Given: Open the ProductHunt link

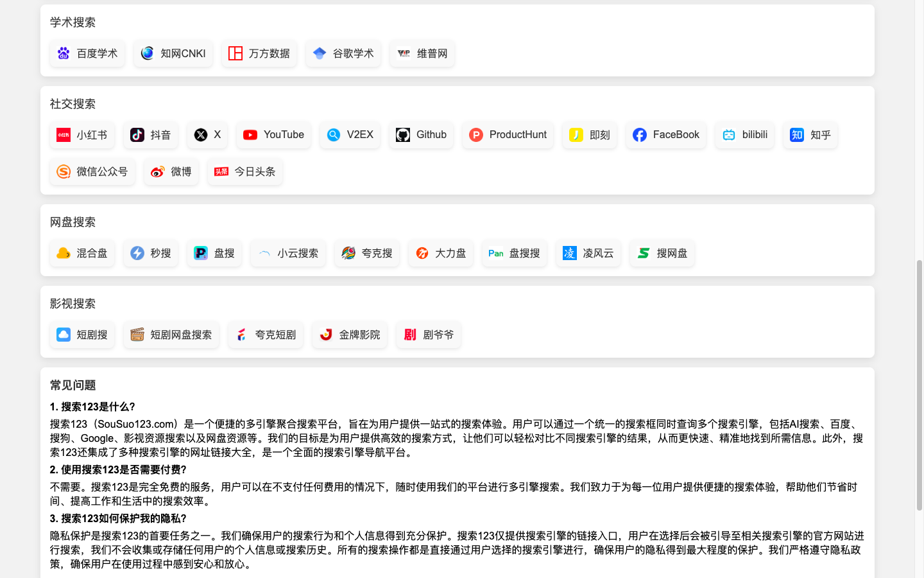Looking at the screenshot, I should pos(508,135).
